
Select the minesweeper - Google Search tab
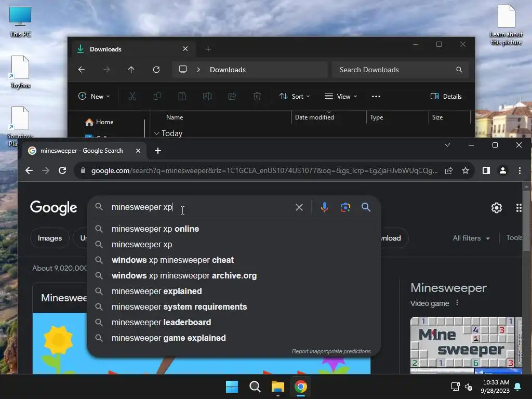pyautogui.click(x=85, y=151)
